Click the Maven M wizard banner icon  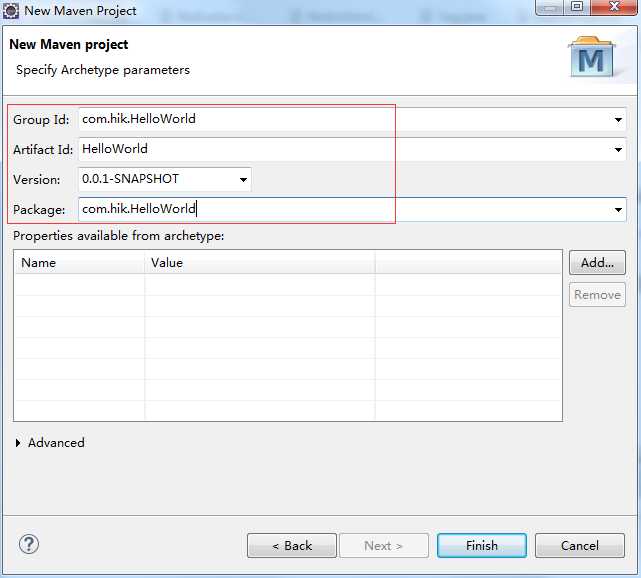[x=591, y=57]
